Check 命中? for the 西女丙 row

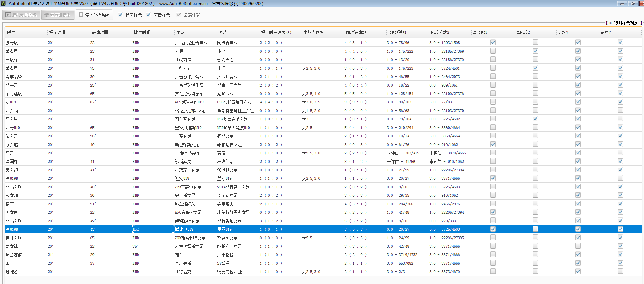620,110
